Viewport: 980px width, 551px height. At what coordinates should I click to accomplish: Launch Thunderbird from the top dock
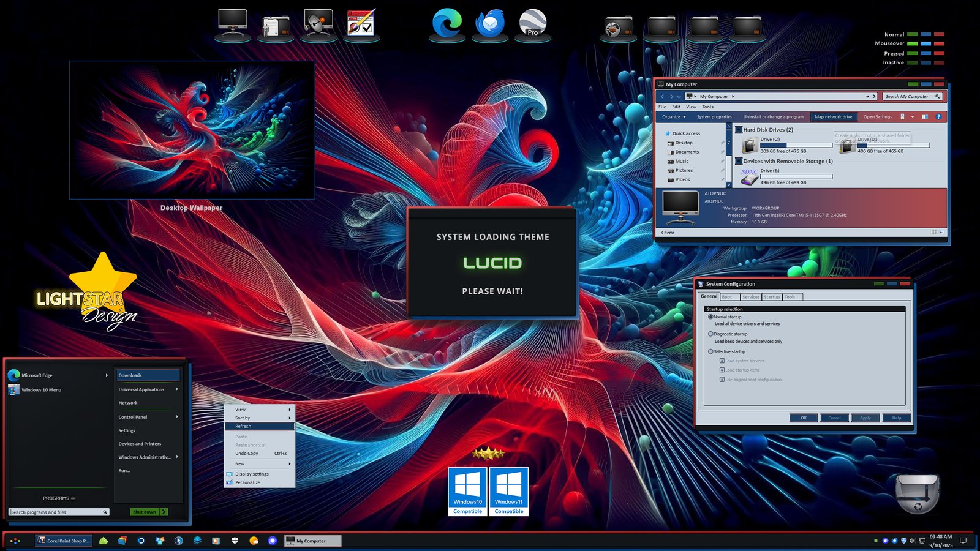[490, 23]
